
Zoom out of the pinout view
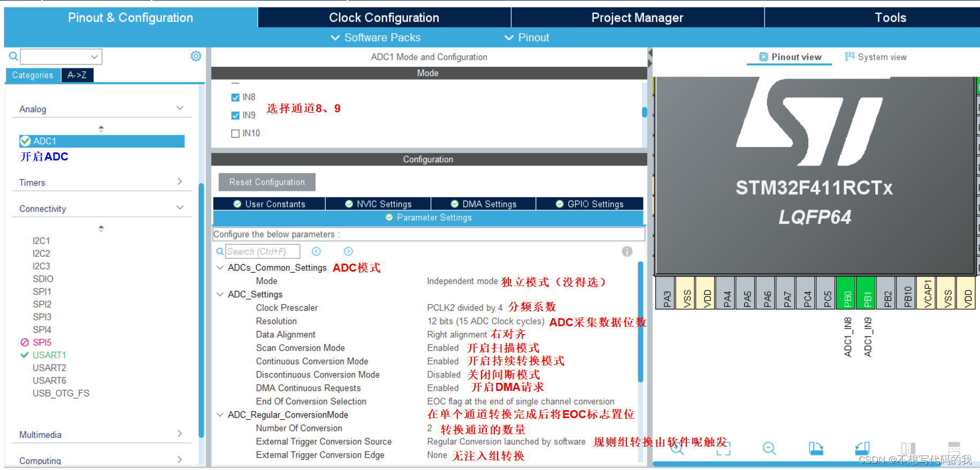point(769,448)
